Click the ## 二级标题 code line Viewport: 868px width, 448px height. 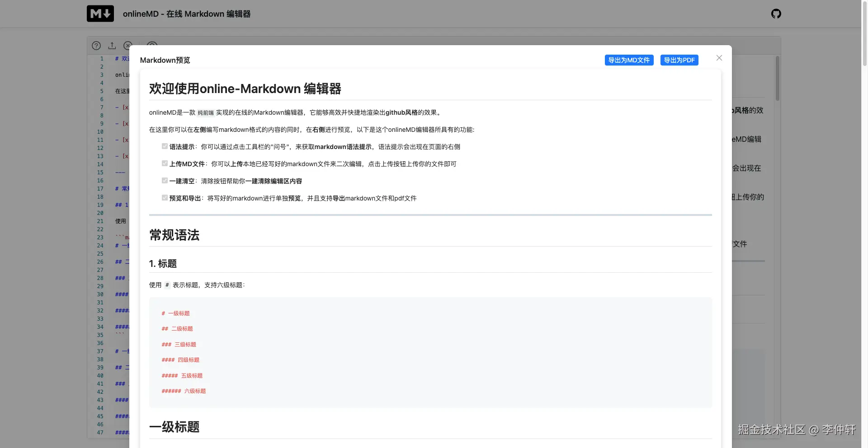[177, 329]
